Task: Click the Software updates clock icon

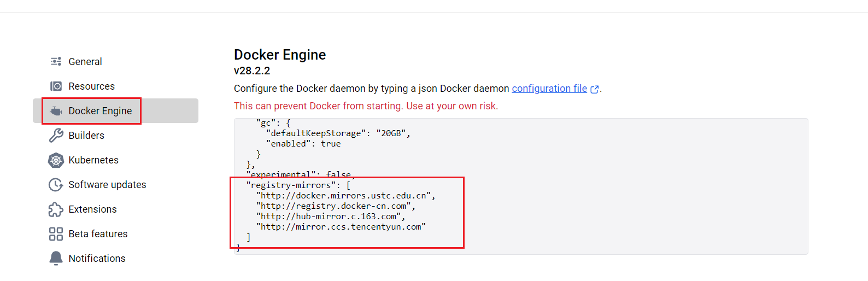Action: [x=56, y=185]
